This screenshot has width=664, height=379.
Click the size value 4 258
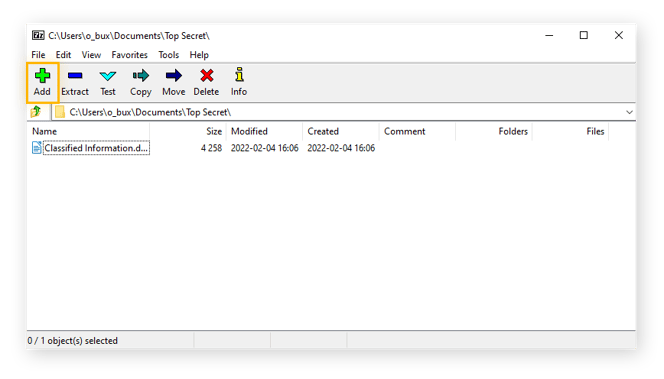tap(211, 148)
